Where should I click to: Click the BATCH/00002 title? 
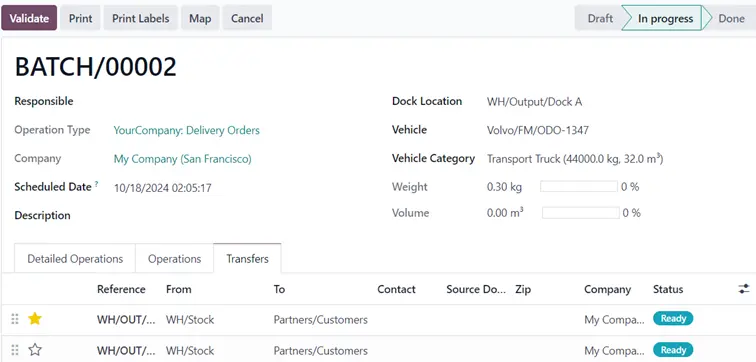[95, 67]
